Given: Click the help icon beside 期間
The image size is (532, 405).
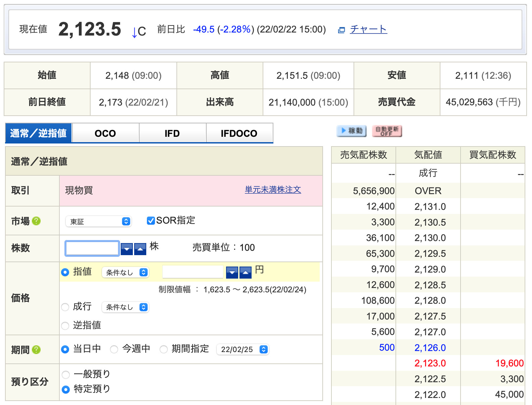Looking at the screenshot, I should point(36,350).
